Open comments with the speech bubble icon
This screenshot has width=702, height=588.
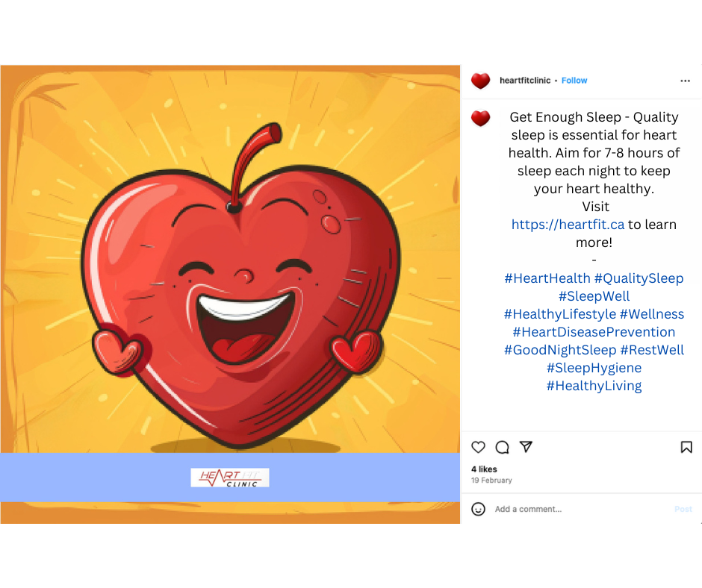[x=502, y=447]
